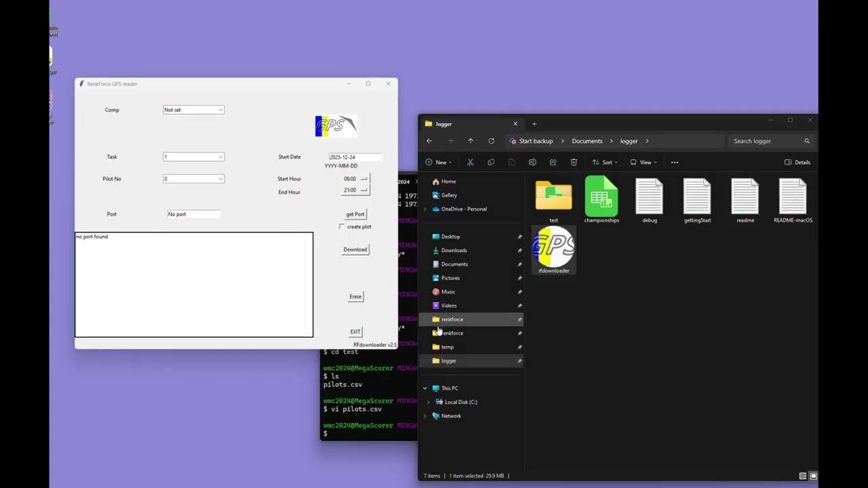The width and height of the screenshot is (868, 488).
Task: Open the Pilot No dropdown
Action: 193,179
